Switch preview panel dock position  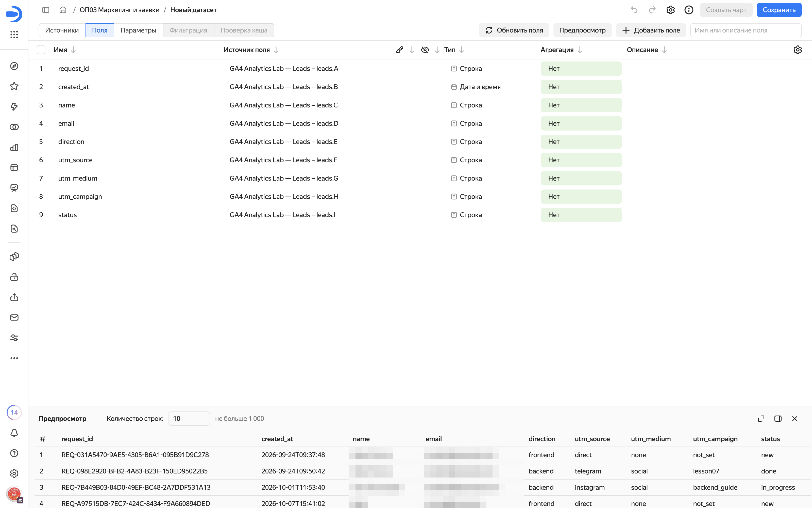778,419
